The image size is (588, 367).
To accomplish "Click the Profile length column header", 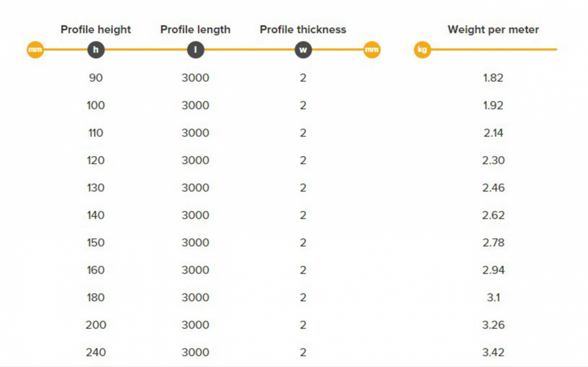I will (x=196, y=29).
